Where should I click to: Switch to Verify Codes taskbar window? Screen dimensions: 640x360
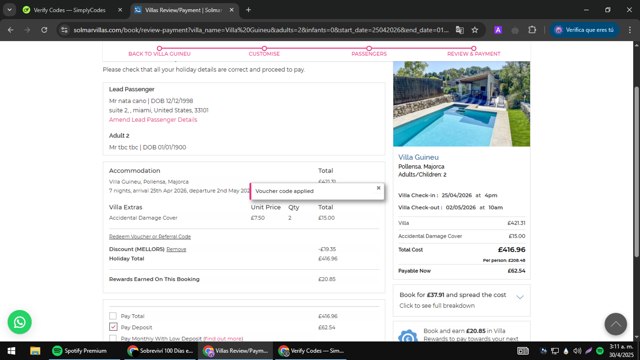tap(311, 351)
